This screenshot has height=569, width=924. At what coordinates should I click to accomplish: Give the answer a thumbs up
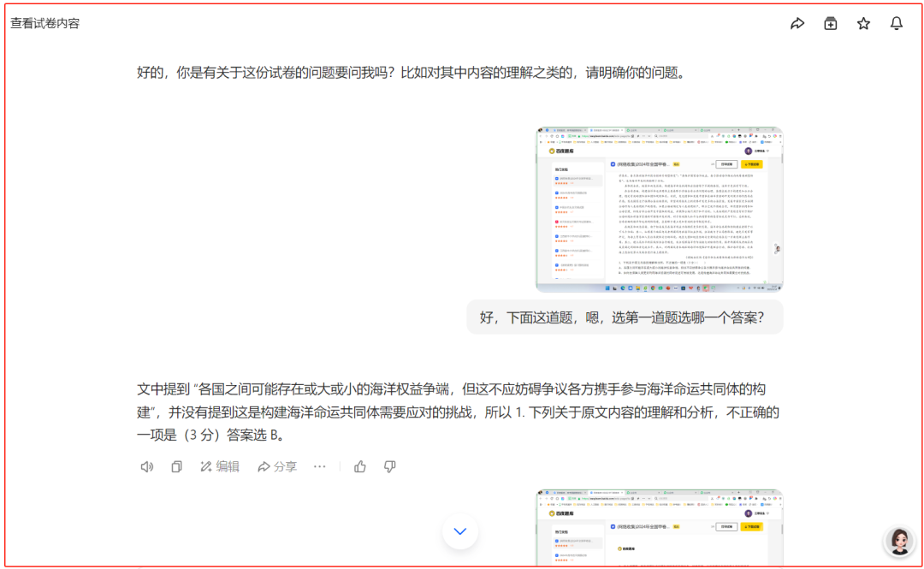point(359,466)
